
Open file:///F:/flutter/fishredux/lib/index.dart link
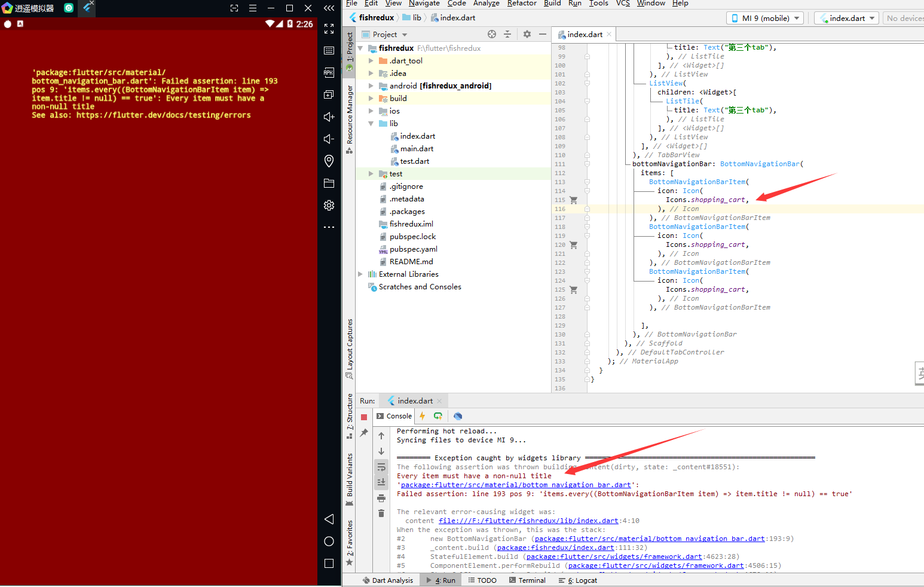click(528, 521)
